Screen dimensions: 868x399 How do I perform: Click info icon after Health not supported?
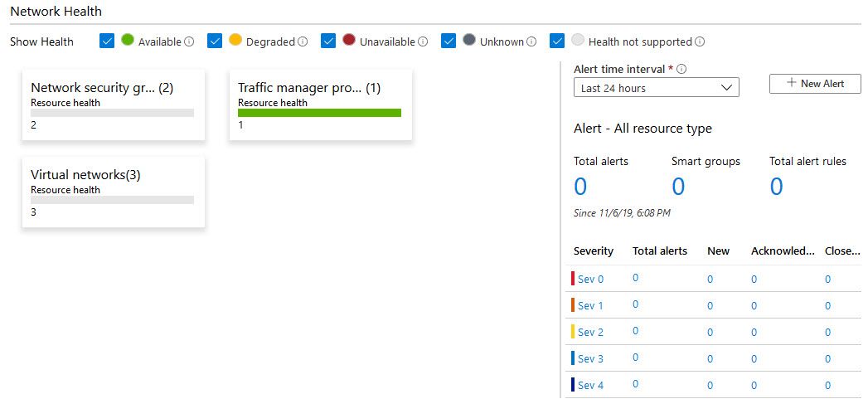[700, 41]
